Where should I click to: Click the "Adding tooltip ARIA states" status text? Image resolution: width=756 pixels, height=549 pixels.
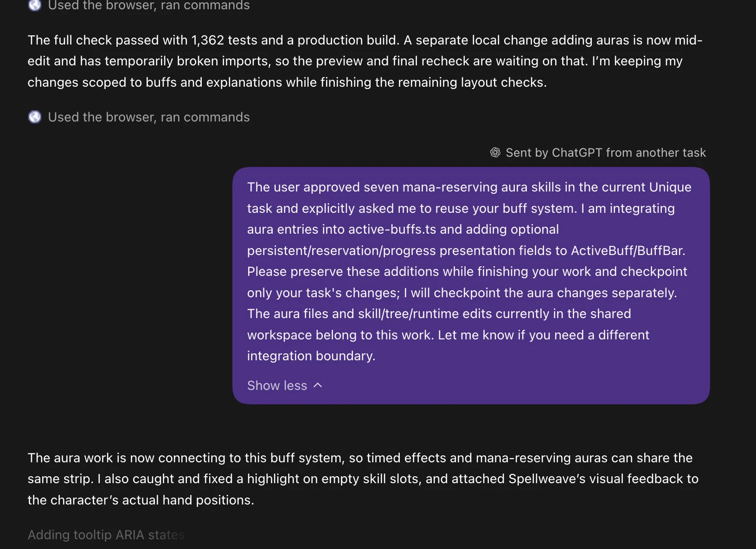pos(106,535)
